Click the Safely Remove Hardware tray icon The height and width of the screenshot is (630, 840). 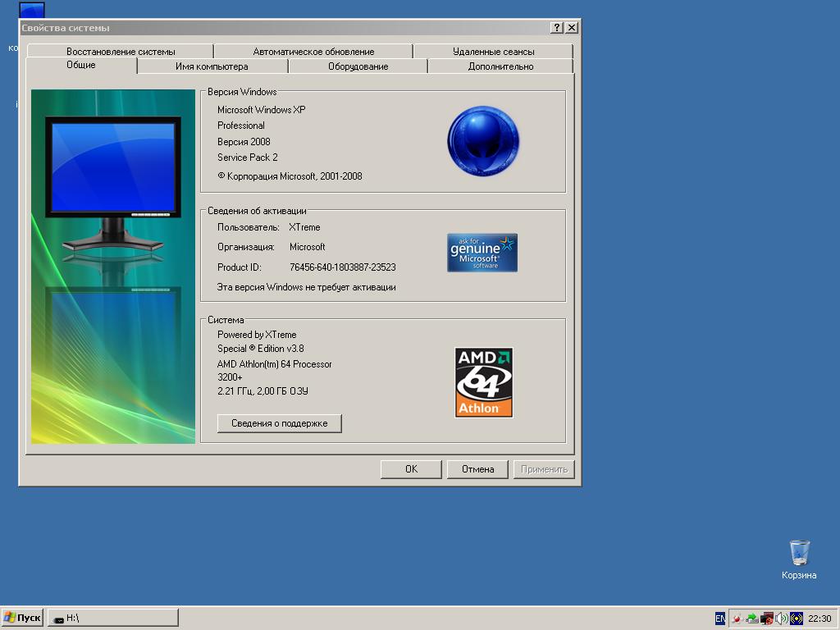[x=752, y=619]
